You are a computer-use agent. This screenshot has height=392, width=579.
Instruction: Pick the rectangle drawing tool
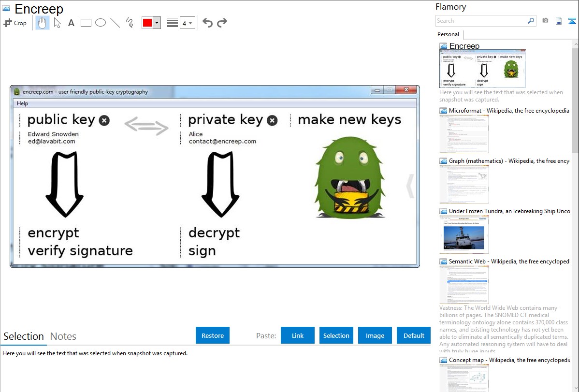click(x=86, y=23)
